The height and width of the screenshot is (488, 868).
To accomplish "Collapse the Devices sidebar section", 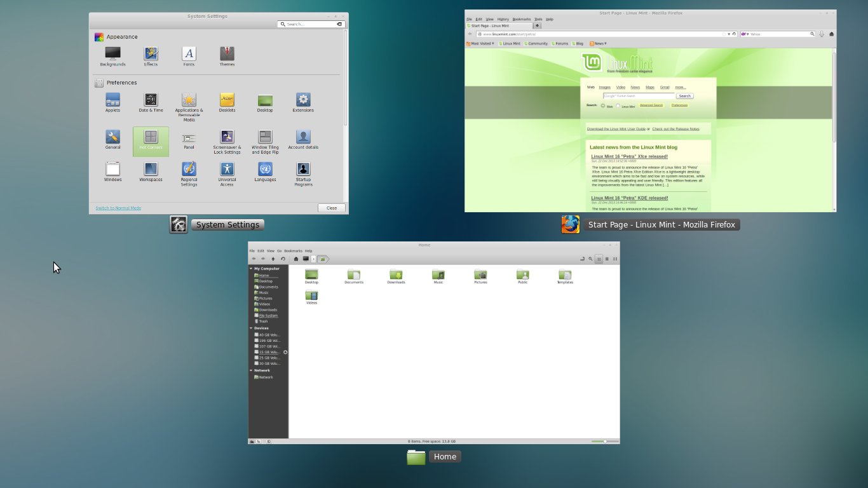I will pyautogui.click(x=251, y=329).
